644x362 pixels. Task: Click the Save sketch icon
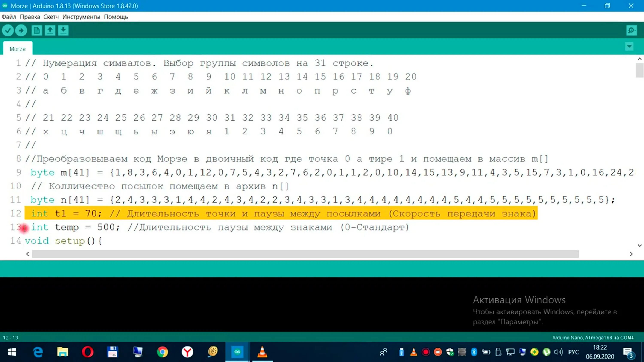click(63, 30)
